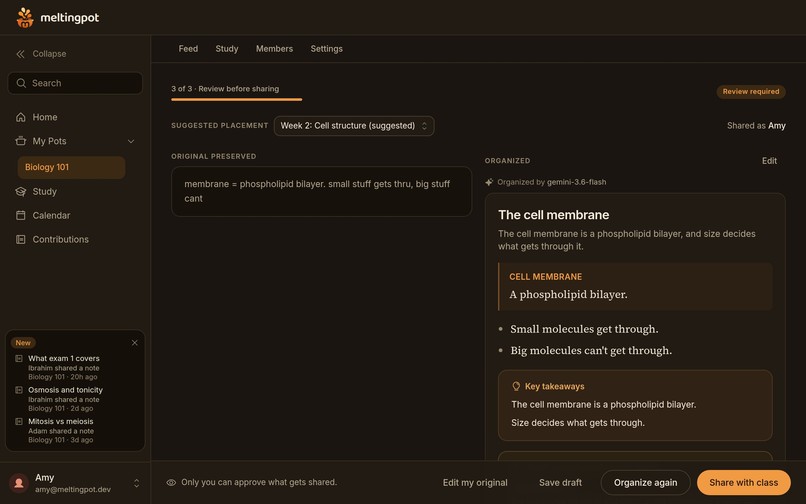Click the cell membrane heading
Viewport: 806px width, 504px height.
pos(554,215)
